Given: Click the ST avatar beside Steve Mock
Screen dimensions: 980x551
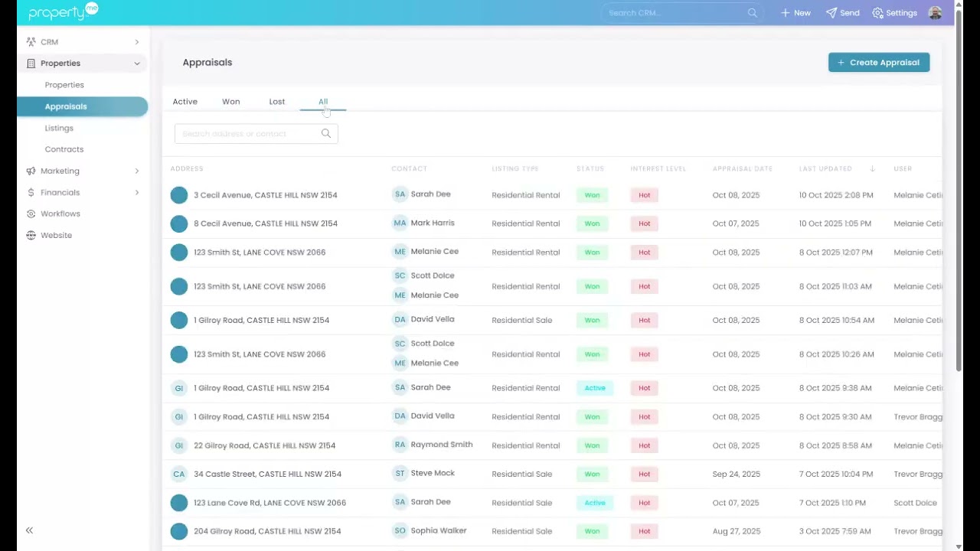Looking at the screenshot, I should click(400, 474).
